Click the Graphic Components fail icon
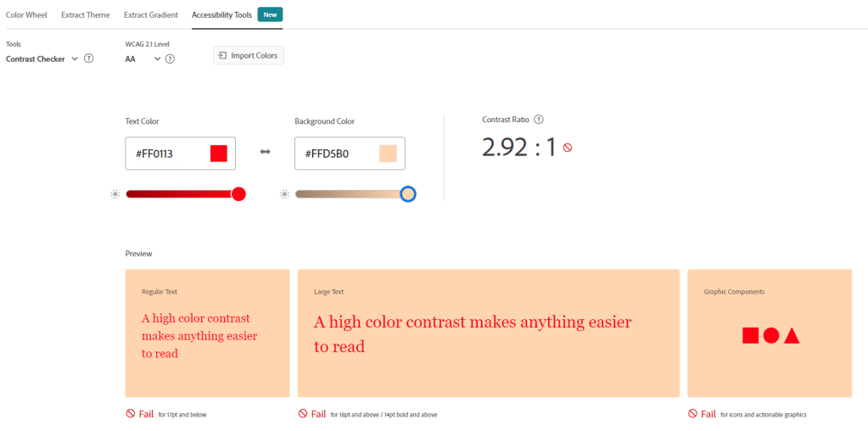 [693, 414]
